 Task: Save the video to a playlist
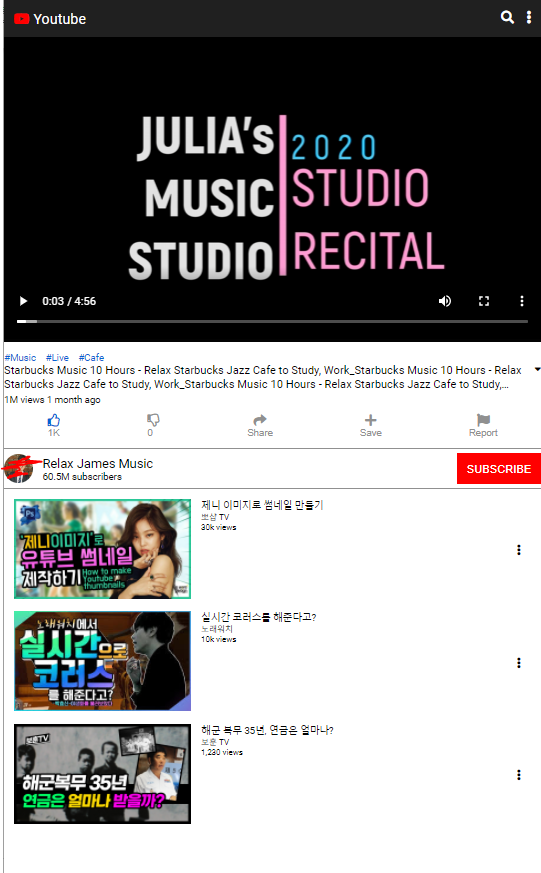pos(371,425)
